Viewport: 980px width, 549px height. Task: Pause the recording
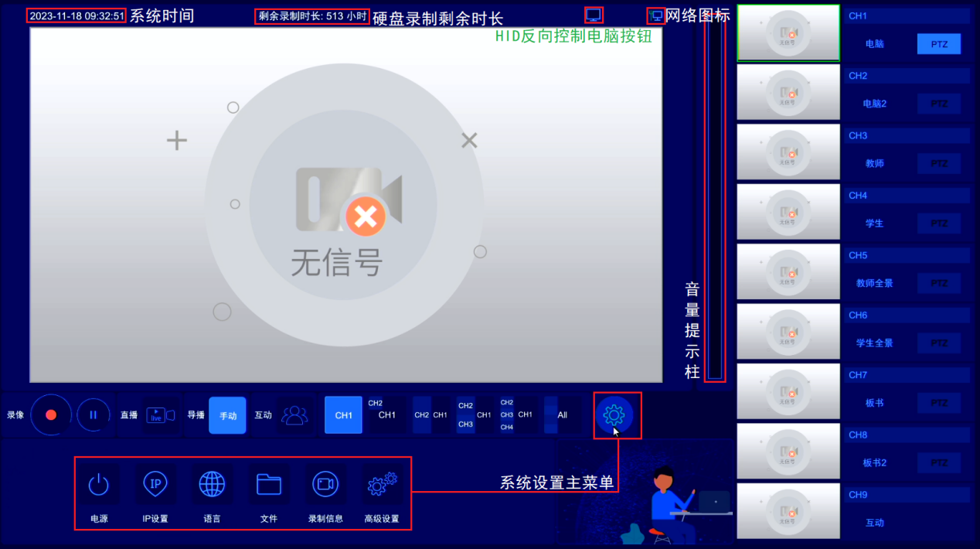tap(94, 415)
